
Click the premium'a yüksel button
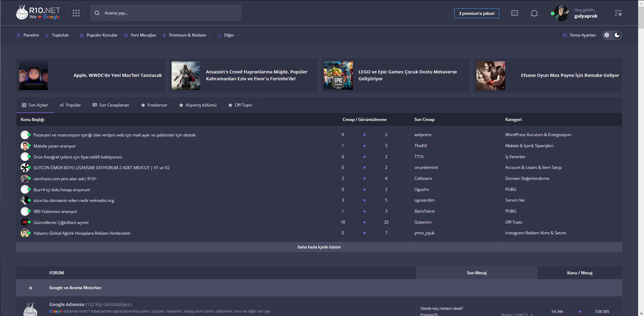point(477,13)
